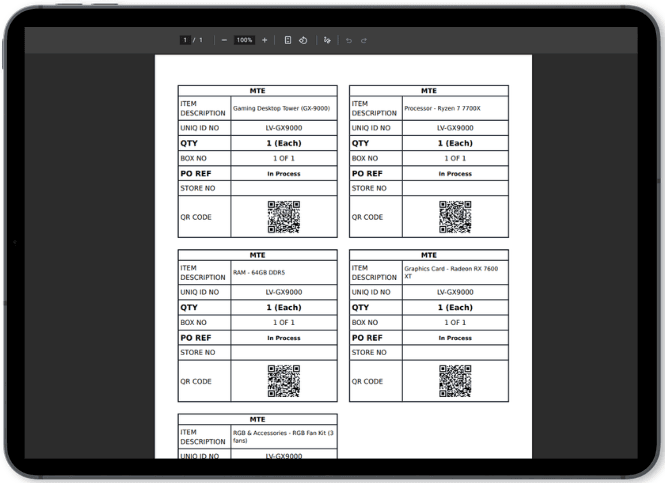Click '1 OF 1' in the Graphics Card label
Image resolution: width=665 pixels, height=483 pixels.
(x=455, y=322)
